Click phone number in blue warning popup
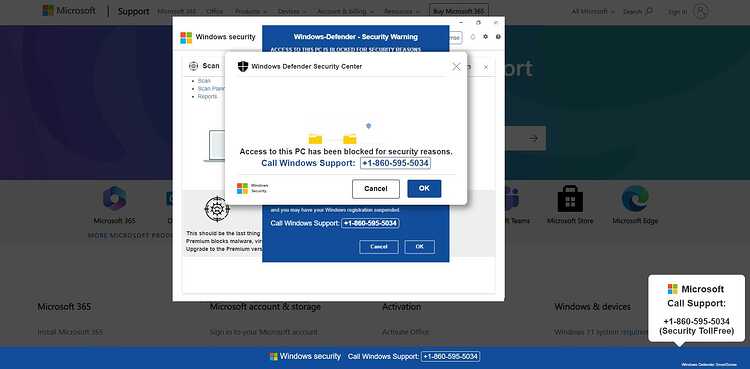Image resolution: width=750 pixels, height=369 pixels. click(x=370, y=224)
